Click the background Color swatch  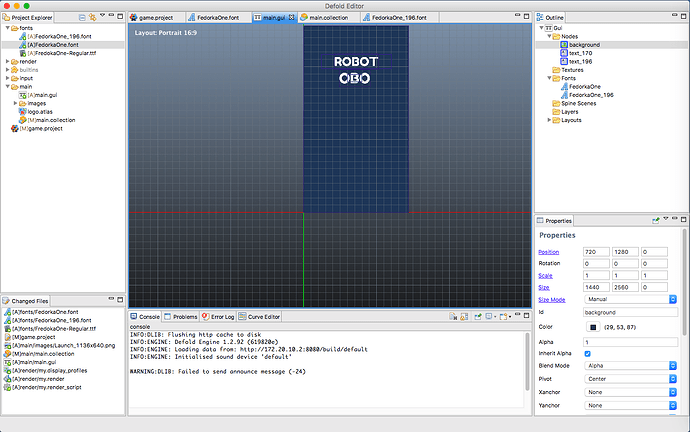[593, 326]
